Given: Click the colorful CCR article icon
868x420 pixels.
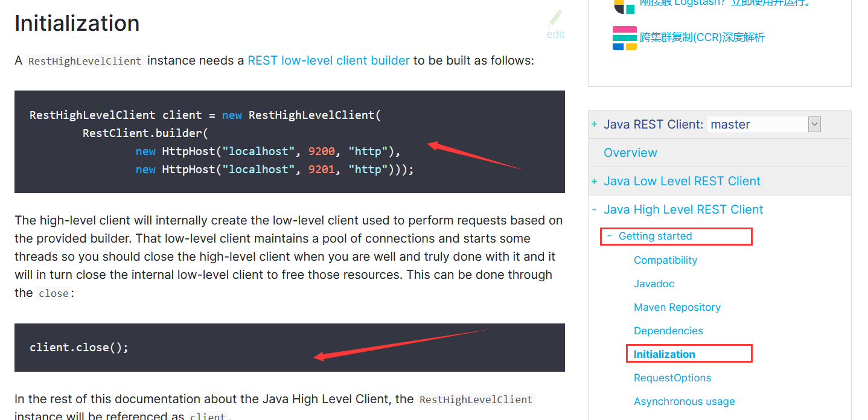Looking at the screenshot, I should [624, 38].
